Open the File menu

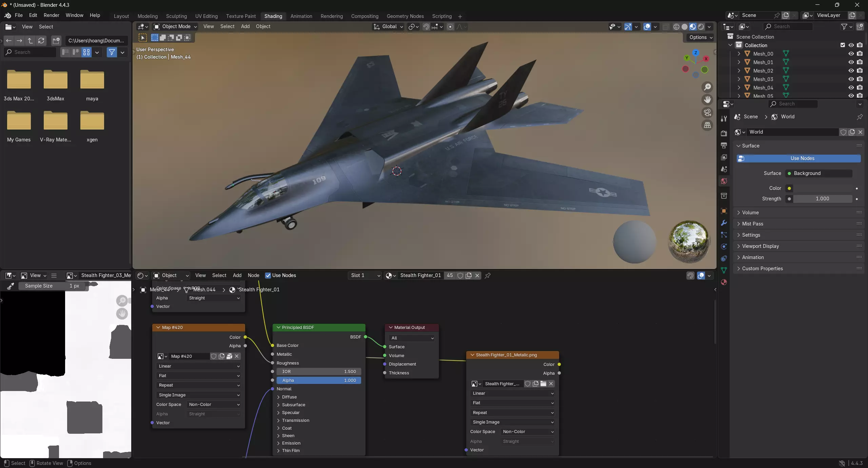[19, 15]
